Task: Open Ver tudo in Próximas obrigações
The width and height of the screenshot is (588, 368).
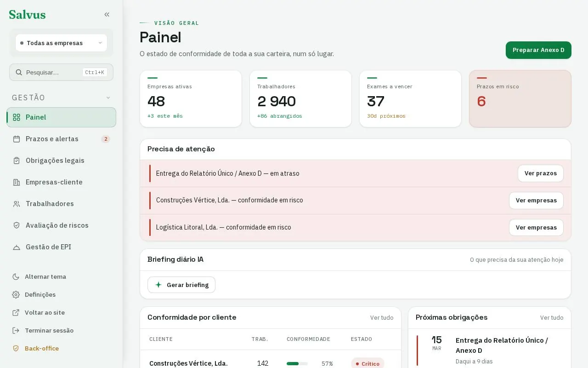Action: tap(552, 317)
